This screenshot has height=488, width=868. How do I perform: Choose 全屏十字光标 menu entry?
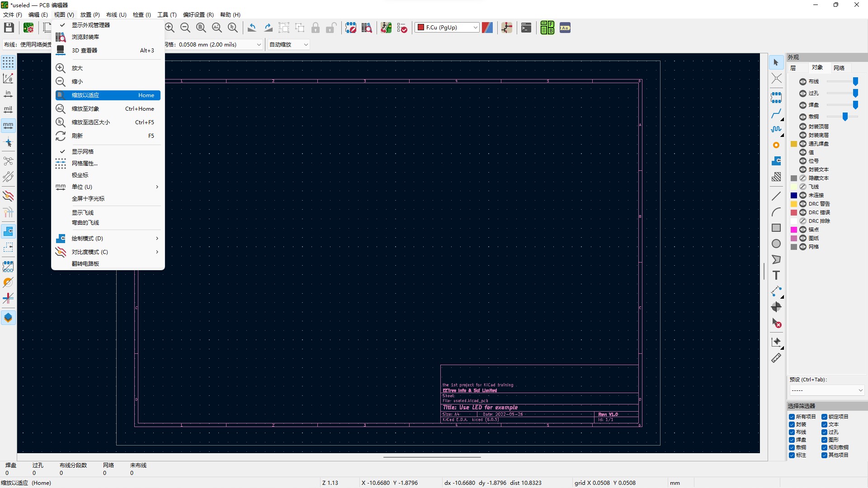pos(108,198)
